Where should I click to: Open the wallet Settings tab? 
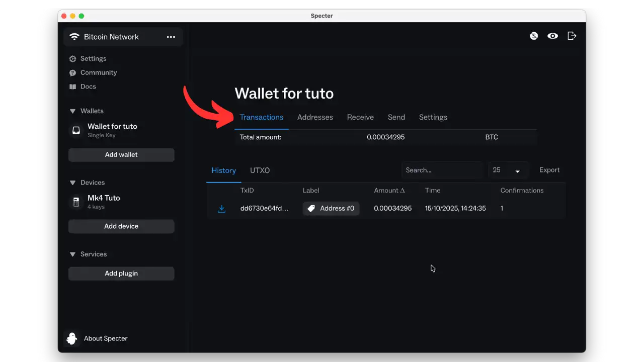coord(433,117)
